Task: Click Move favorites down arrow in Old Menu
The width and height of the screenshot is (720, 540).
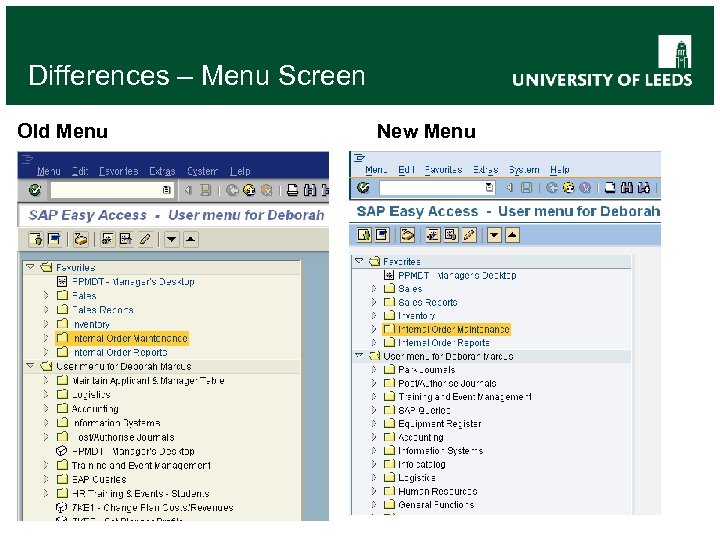Action: [172, 239]
